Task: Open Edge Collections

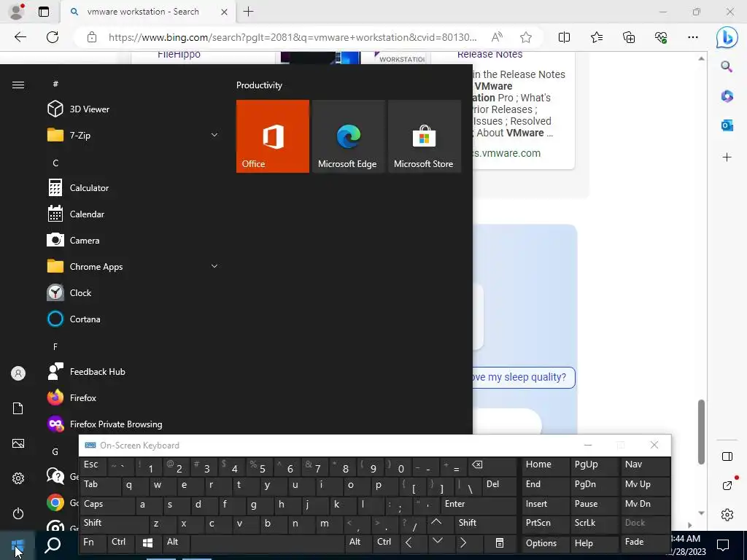Action: click(x=629, y=37)
